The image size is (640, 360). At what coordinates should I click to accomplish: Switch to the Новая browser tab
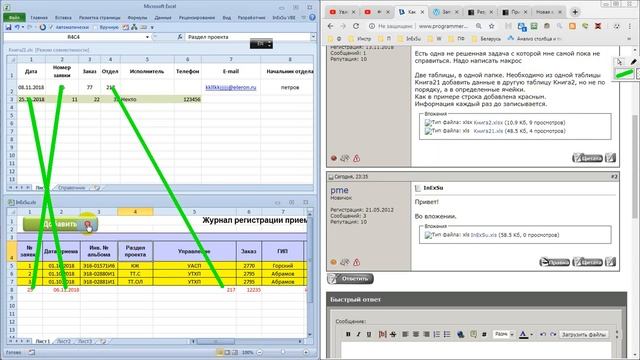[x=549, y=12]
